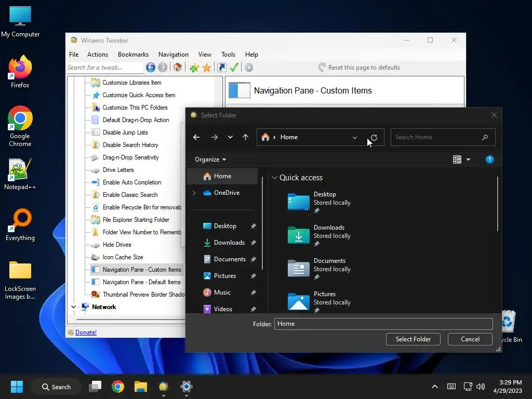Open the Navigation menu

click(x=174, y=54)
